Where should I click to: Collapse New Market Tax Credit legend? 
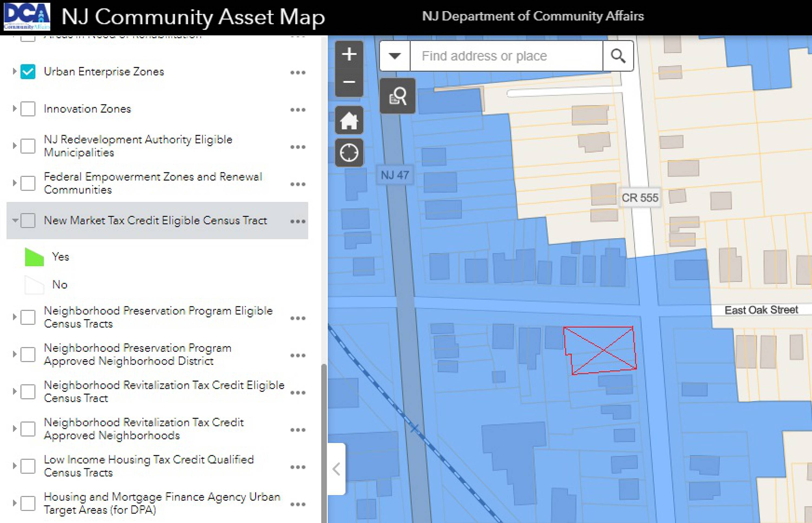pos(15,221)
